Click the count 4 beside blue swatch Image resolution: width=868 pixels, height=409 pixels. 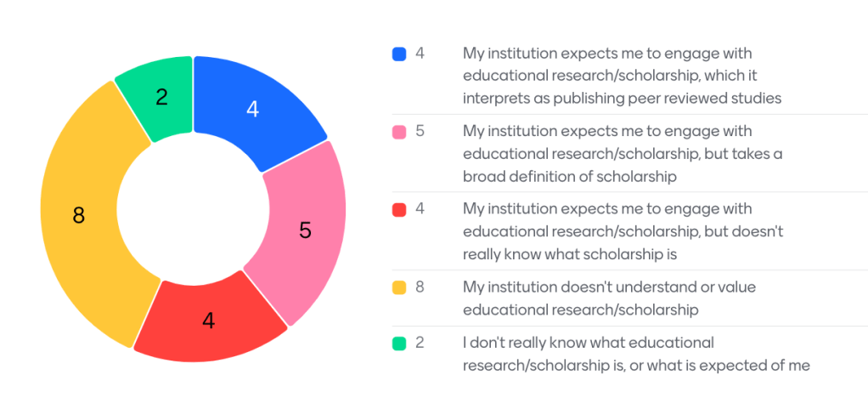tap(420, 54)
